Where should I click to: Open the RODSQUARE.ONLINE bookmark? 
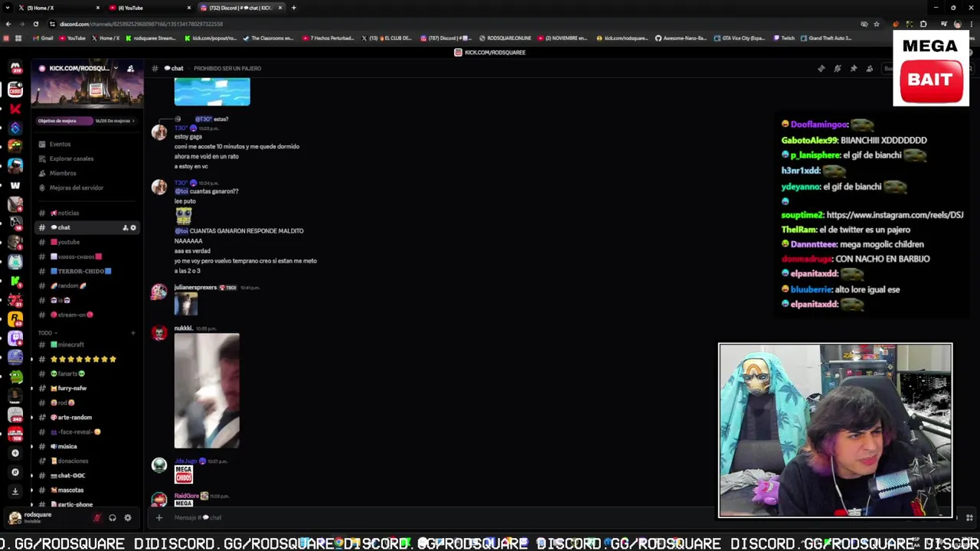505,38
